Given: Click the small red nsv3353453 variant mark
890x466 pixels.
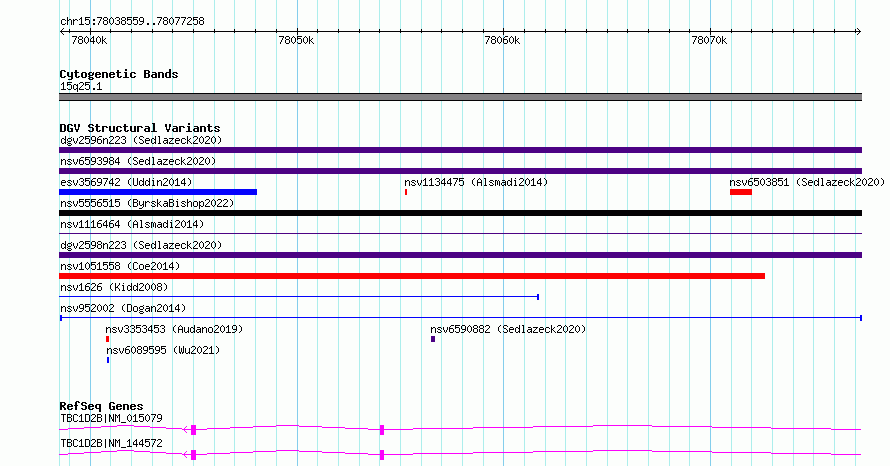Looking at the screenshot, I should 107,339.
